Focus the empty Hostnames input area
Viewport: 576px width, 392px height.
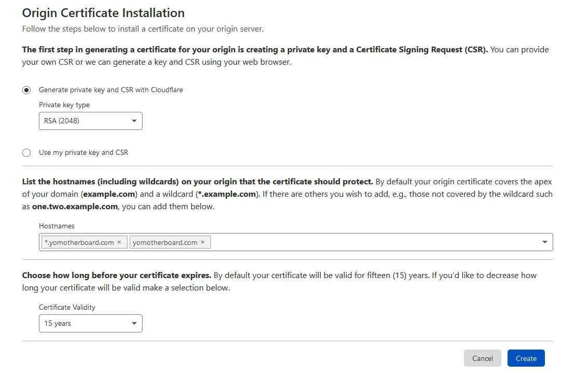click(373, 242)
